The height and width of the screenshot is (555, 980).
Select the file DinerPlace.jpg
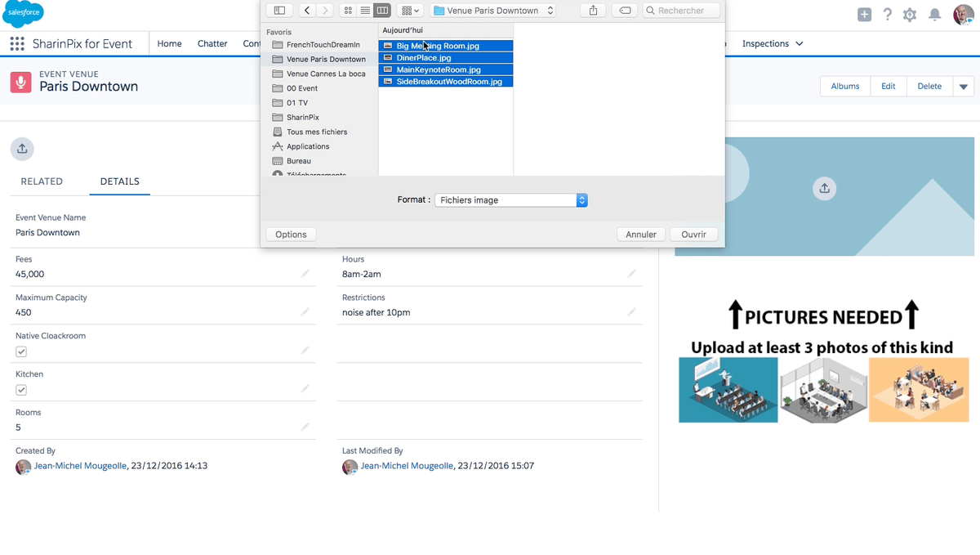click(x=446, y=58)
